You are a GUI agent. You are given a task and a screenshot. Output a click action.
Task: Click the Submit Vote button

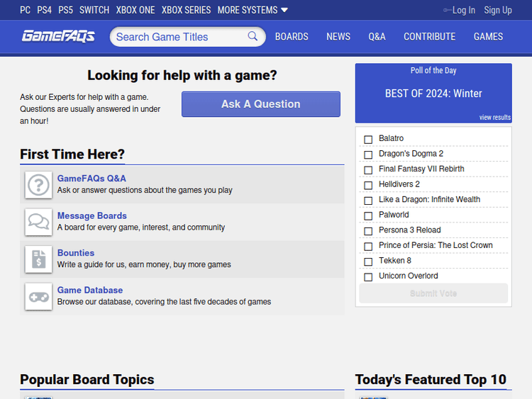click(x=433, y=293)
